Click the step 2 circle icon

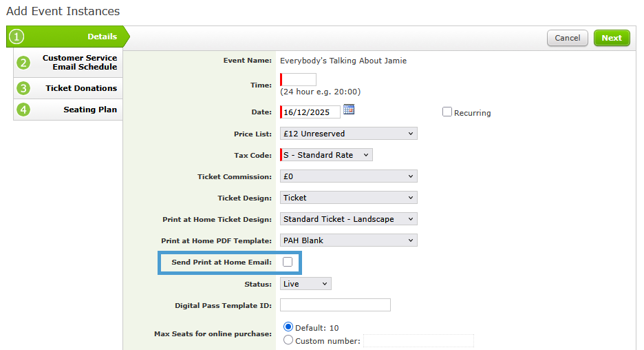[x=24, y=63]
